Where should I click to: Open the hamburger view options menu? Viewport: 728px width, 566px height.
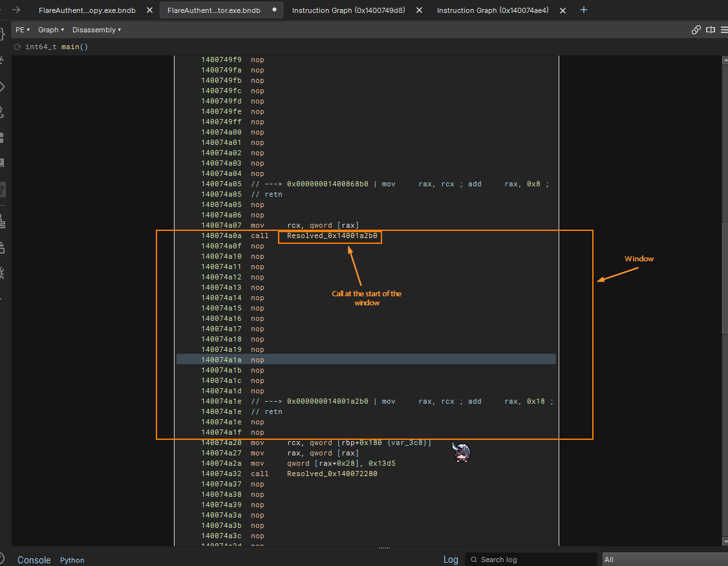[x=723, y=30]
